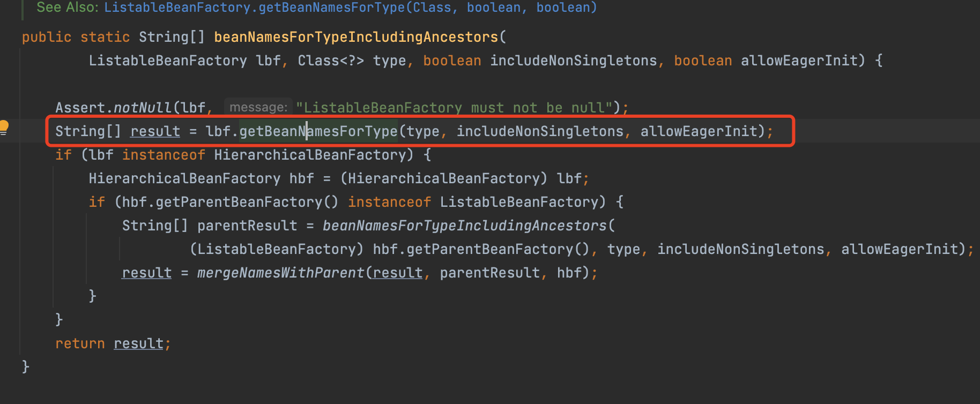The height and width of the screenshot is (404, 980).
Task: Click "return result;" statement
Action: [x=113, y=343]
